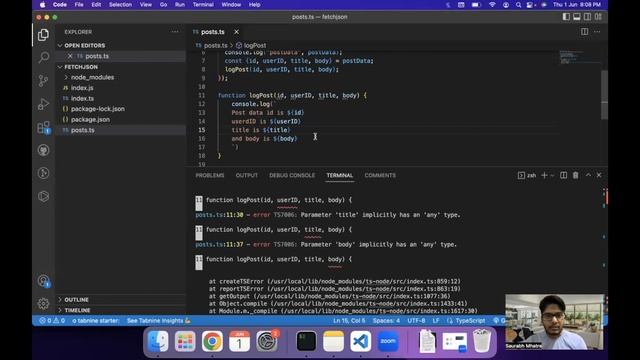The height and width of the screenshot is (360, 640).
Task: Expand the node_modules folder
Action: tap(92, 77)
